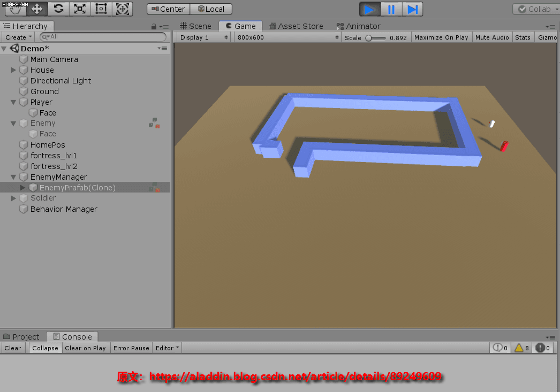Select the Rect transform tool
The width and height of the screenshot is (560, 392).
point(101,9)
